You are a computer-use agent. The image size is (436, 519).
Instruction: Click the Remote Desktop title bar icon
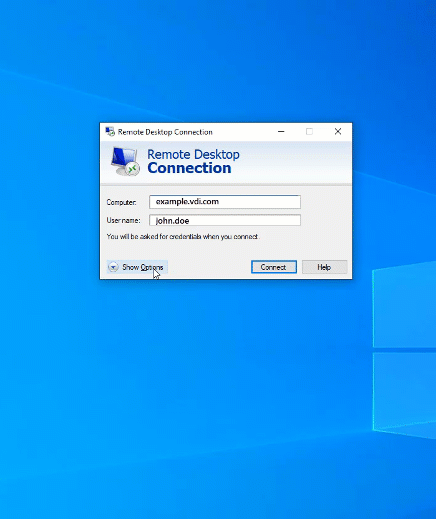[110, 132]
